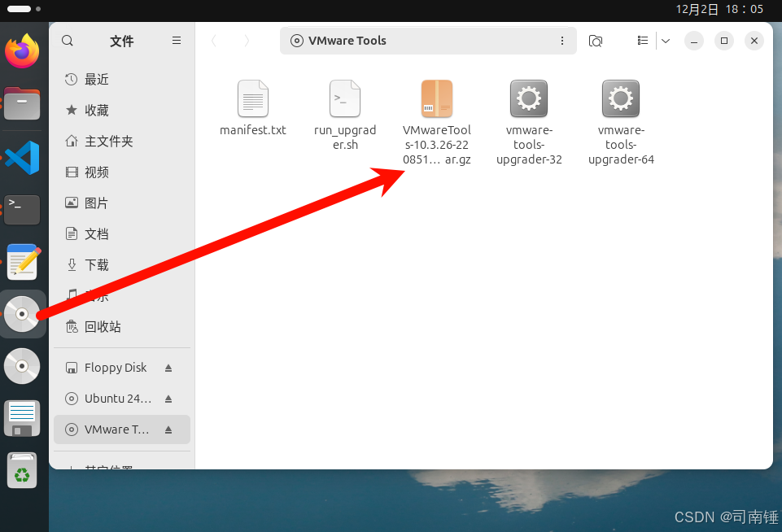Open the path bar overflow menu
The width and height of the screenshot is (782, 532).
[x=563, y=40]
